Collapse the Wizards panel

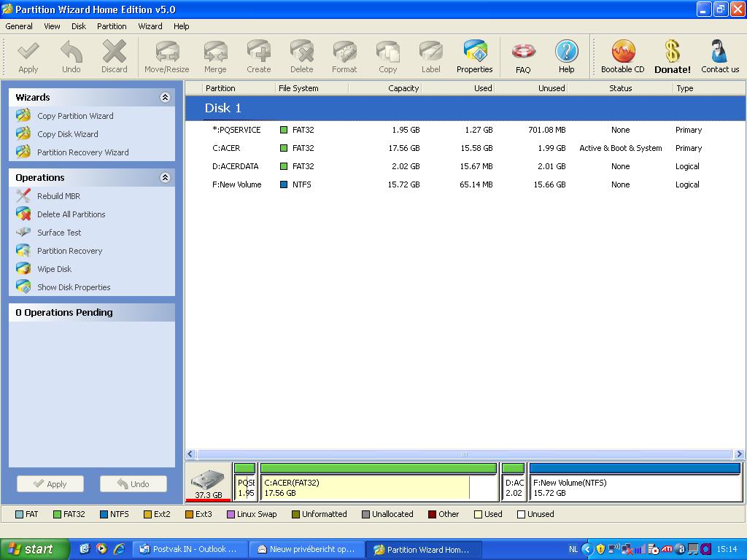165,97
